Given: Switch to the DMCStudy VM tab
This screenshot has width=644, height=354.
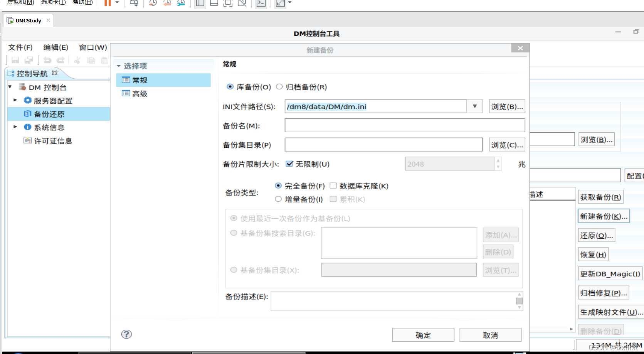Looking at the screenshot, I should (x=29, y=20).
